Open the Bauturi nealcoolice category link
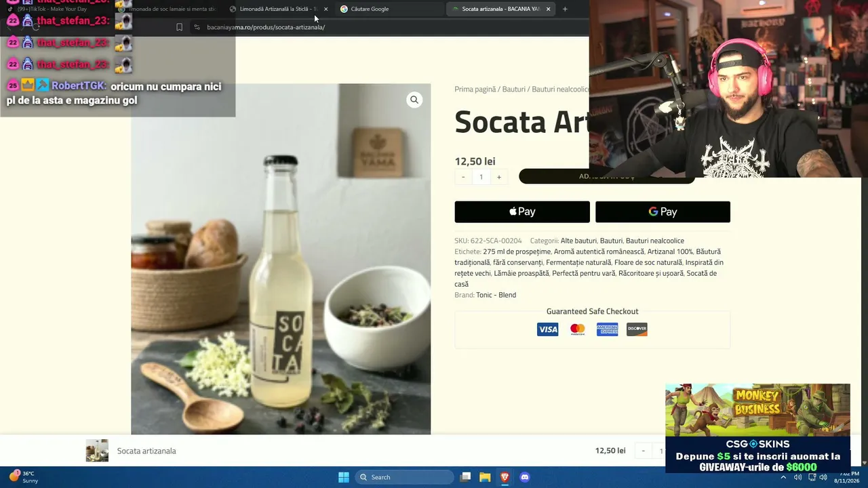 pos(655,241)
